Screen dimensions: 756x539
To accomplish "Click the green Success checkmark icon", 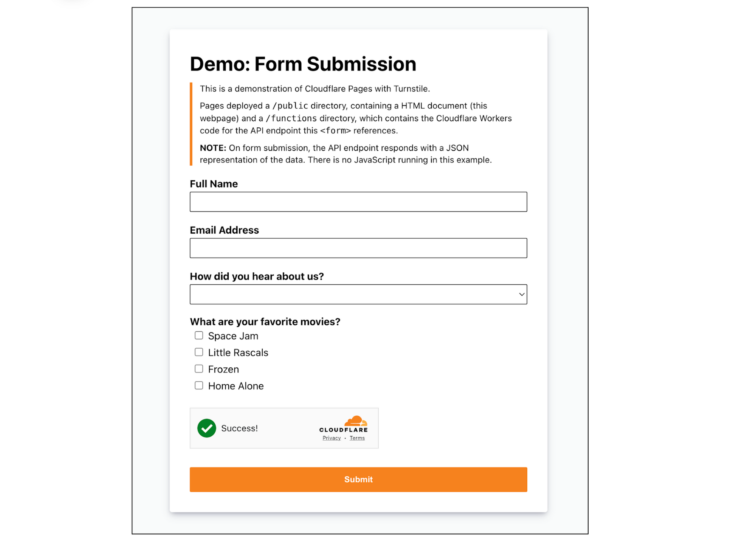I will (206, 428).
